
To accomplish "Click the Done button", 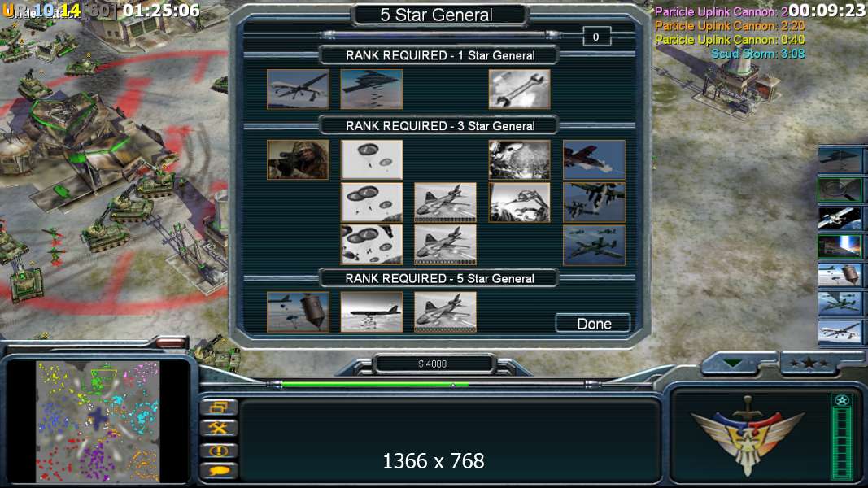I will click(x=593, y=324).
